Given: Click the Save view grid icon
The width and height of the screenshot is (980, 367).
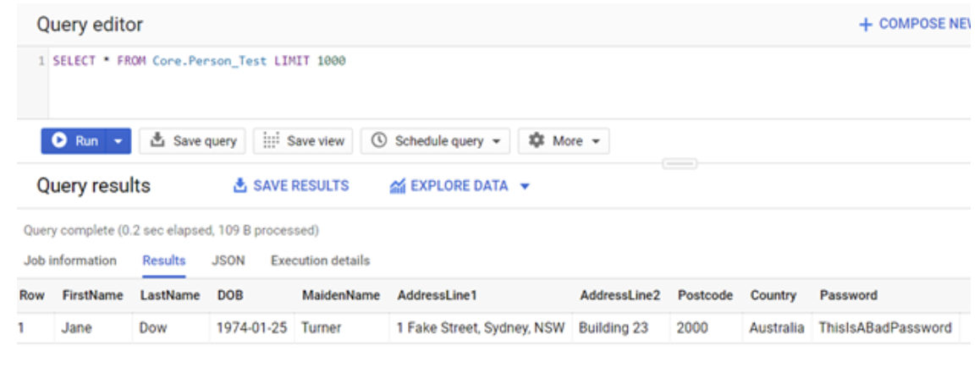Looking at the screenshot, I should pos(272,141).
